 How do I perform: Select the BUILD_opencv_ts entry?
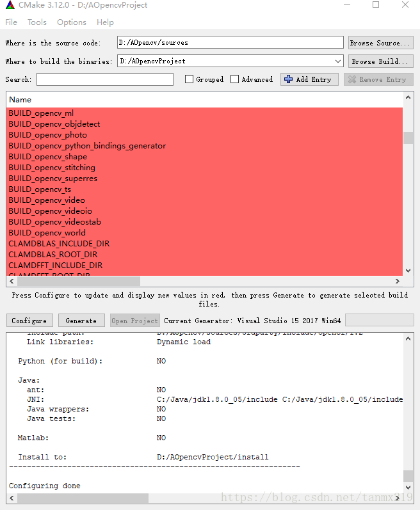click(204, 189)
